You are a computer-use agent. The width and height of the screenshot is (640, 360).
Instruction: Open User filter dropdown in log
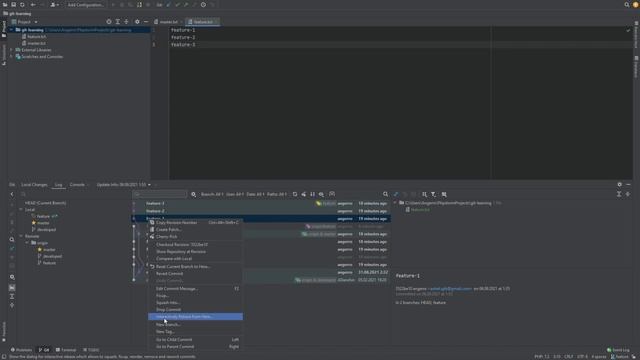coord(234,194)
